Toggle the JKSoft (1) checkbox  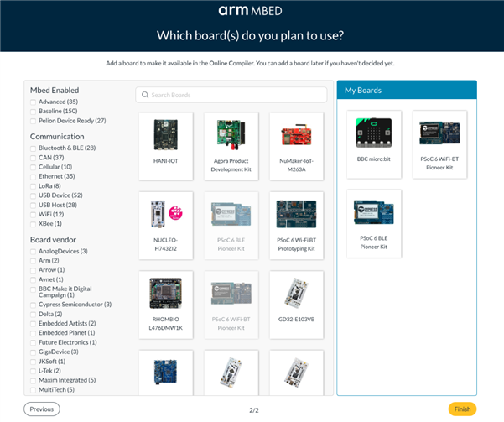pyautogui.click(x=33, y=362)
